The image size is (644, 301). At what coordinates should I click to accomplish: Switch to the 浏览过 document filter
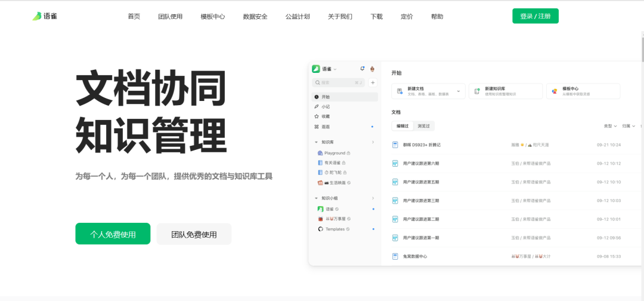(423, 126)
